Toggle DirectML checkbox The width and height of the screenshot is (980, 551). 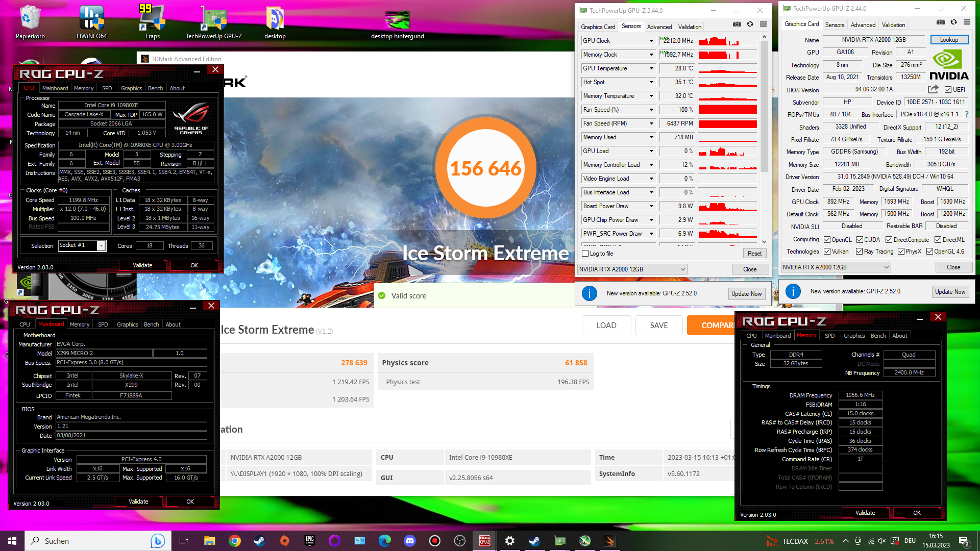point(938,240)
